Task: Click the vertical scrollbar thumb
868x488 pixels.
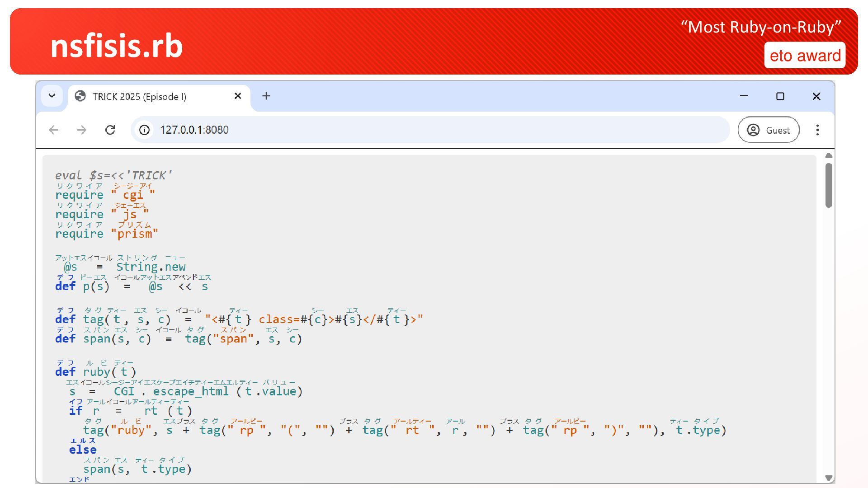Action: 829,185
